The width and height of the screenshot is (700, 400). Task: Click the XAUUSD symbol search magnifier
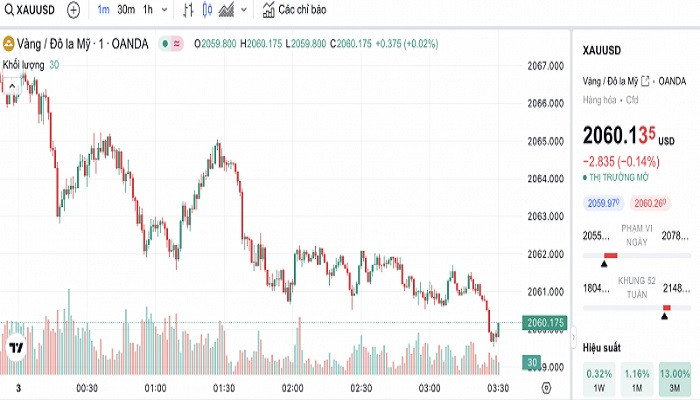[9, 10]
